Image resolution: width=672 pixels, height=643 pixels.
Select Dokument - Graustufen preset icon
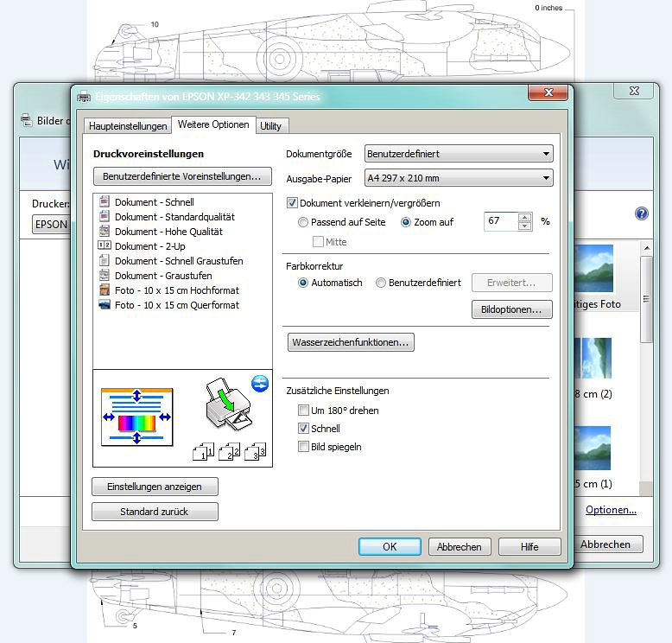point(105,276)
